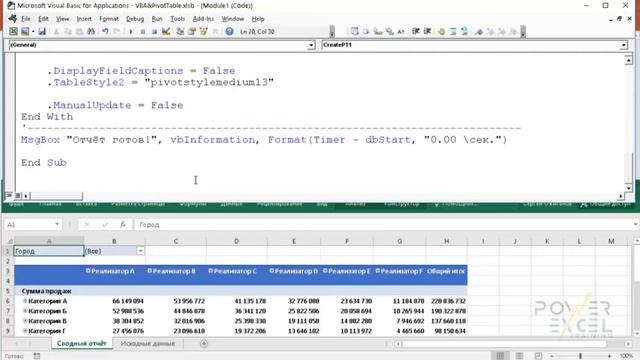Open the Insert UserForm dropdown arrow
The image size is (640, 360).
(x=33, y=31)
